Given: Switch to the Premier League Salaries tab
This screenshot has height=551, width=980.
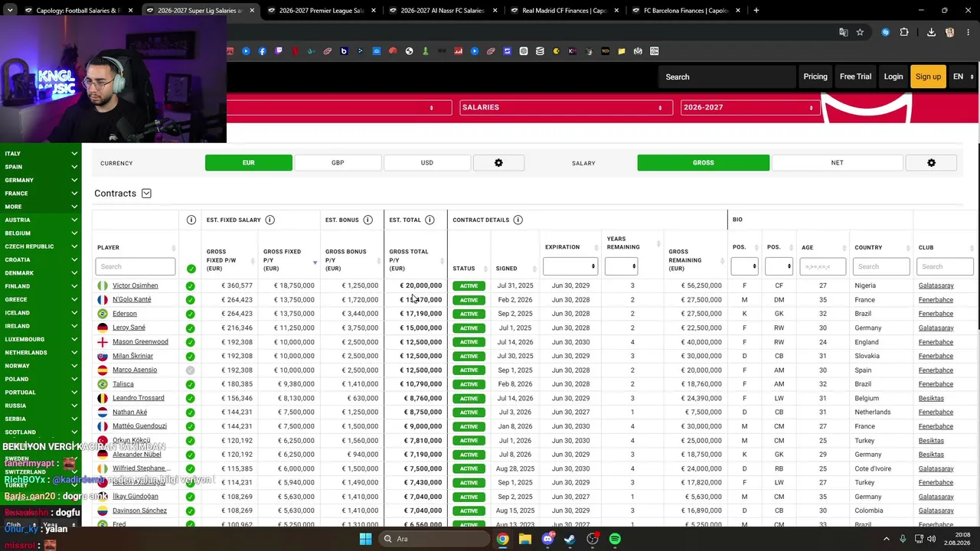Looking at the screenshot, I should [x=321, y=11].
